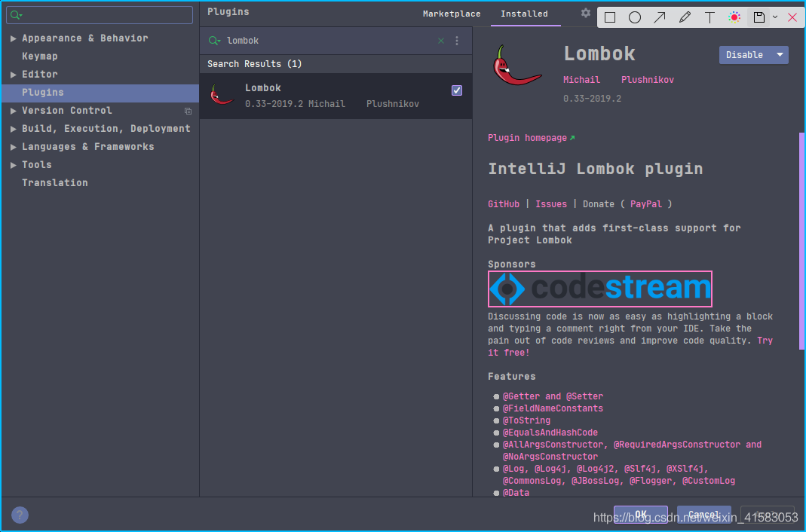Click the plugin description vertical scrollbar
Viewport: 806px width, 532px height.
point(801,241)
